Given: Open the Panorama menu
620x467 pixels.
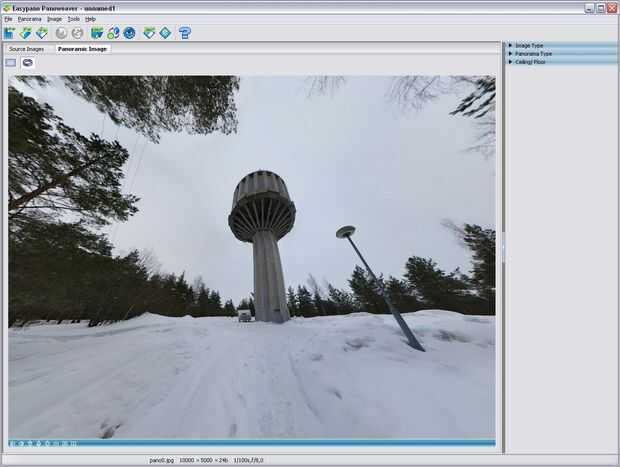Looking at the screenshot, I should [29, 19].
